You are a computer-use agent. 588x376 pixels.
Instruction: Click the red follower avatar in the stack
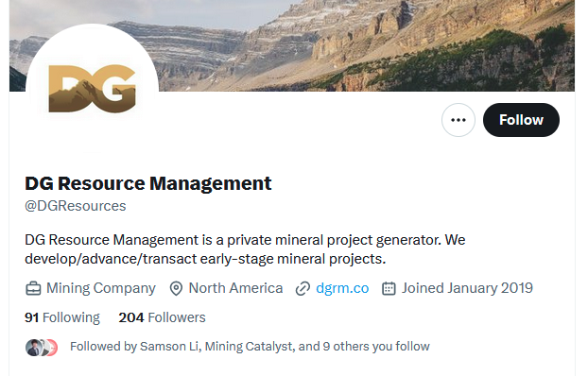53,348
